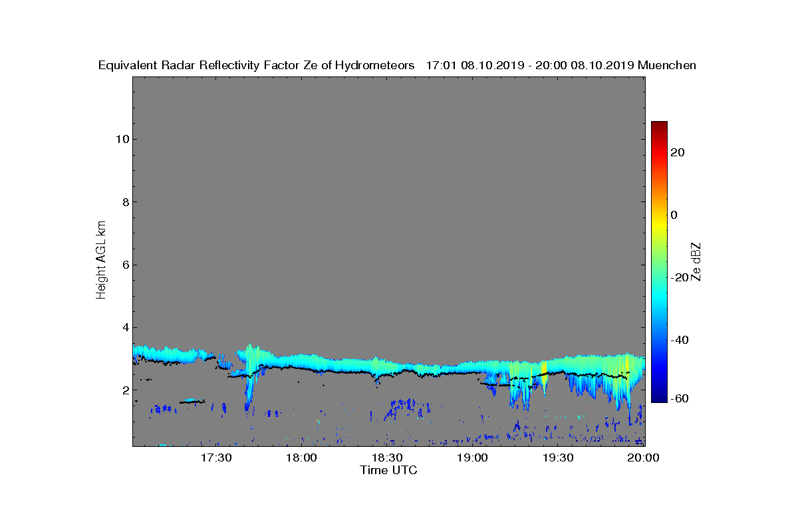Click the 'Height AGL km' axis label

(x=101, y=261)
